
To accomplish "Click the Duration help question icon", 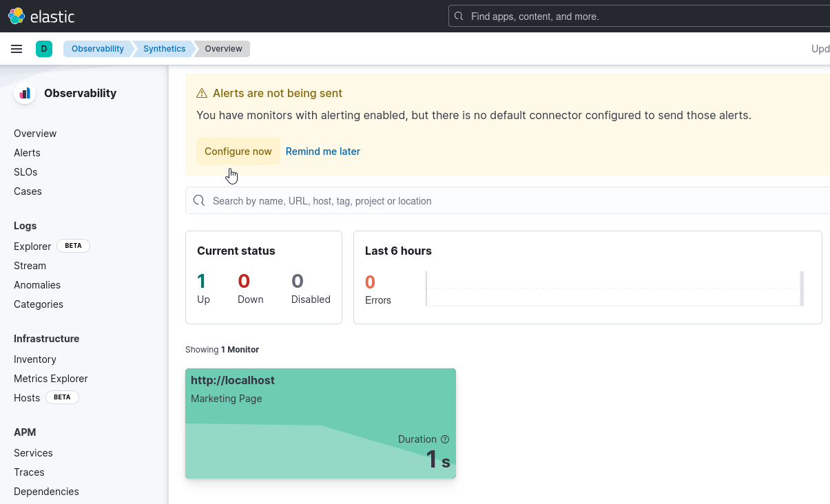I will pyautogui.click(x=445, y=439).
